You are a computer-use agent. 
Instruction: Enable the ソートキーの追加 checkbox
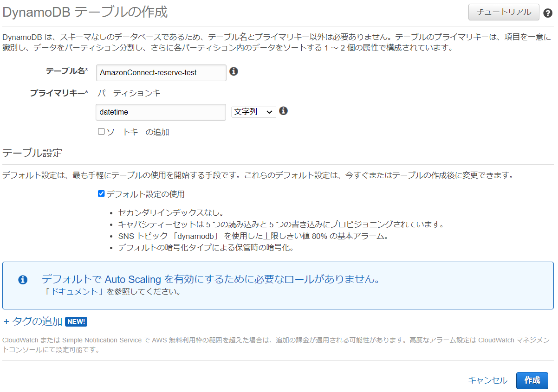coord(101,132)
